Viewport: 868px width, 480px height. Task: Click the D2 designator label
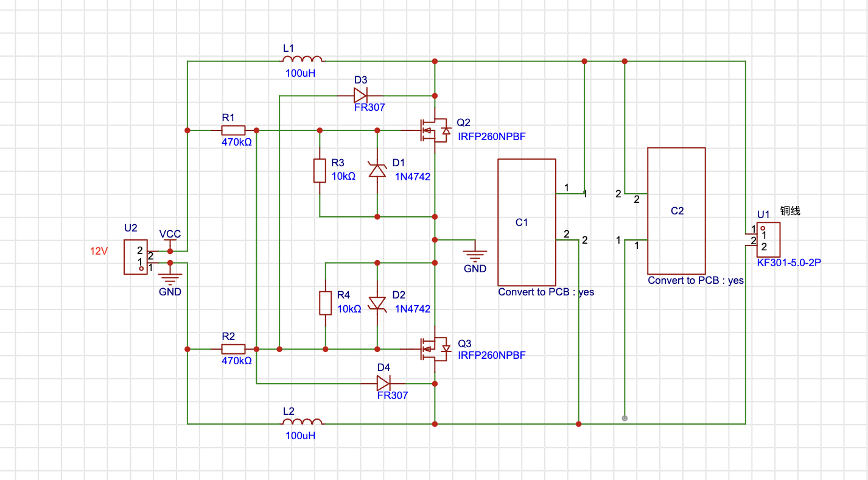point(399,295)
